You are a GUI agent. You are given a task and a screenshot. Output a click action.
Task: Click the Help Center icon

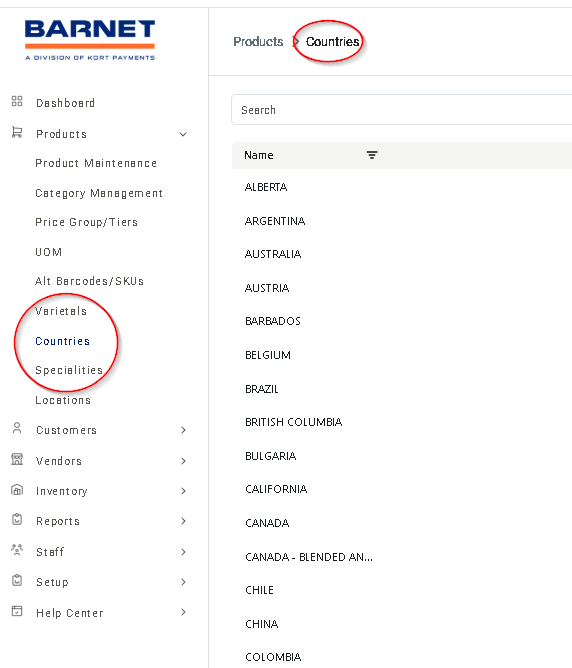pyautogui.click(x=17, y=611)
